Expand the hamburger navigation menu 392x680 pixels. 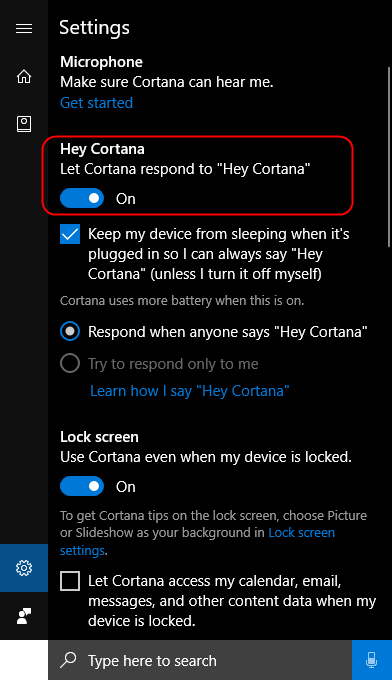[24, 29]
